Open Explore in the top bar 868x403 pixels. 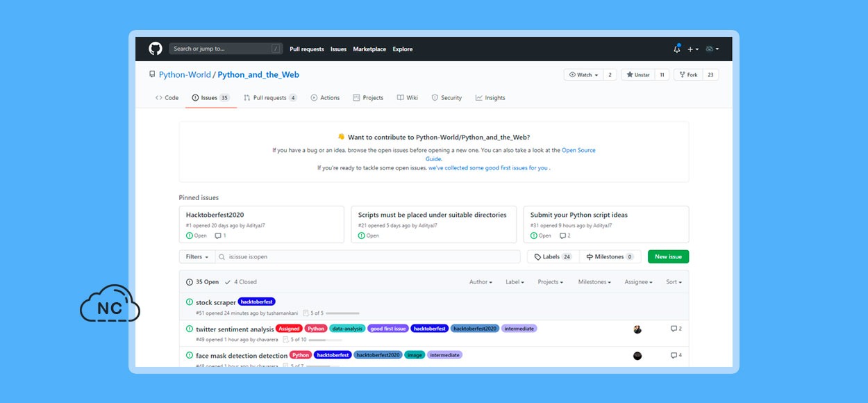[x=403, y=49]
